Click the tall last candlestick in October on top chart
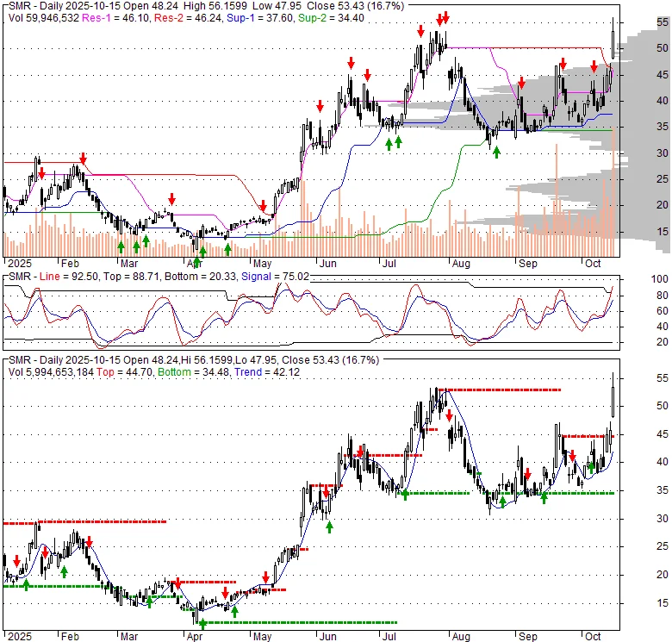The image size is (672, 642). click(x=613, y=39)
